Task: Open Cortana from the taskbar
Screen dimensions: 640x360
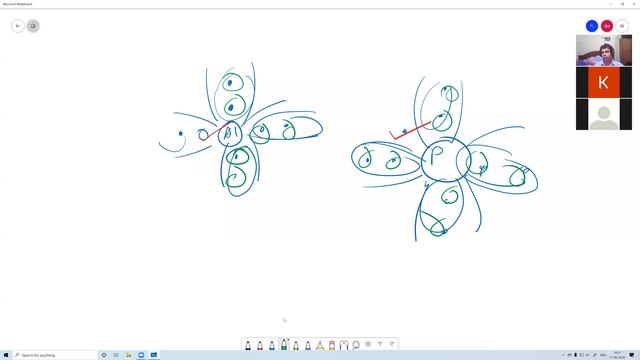Action: tap(104, 355)
